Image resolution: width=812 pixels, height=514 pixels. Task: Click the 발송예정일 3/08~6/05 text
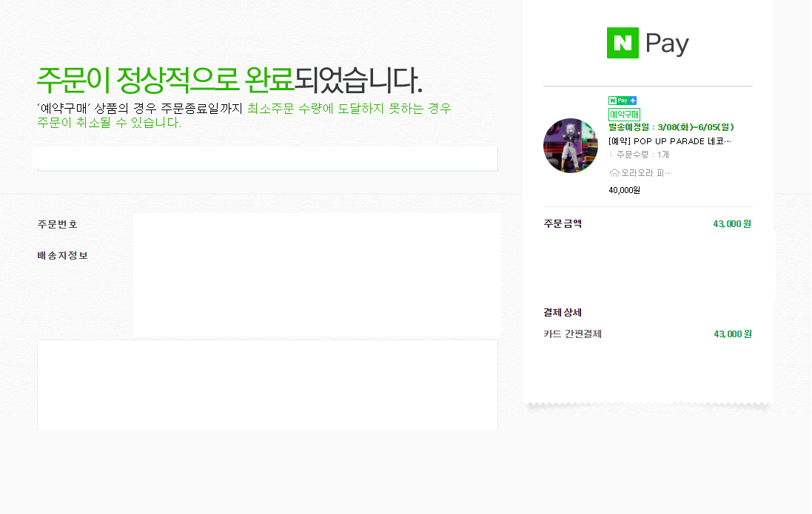[671, 127]
